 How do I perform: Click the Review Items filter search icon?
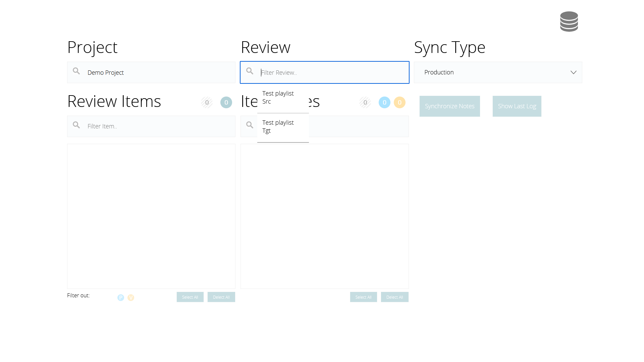pos(76,125)
